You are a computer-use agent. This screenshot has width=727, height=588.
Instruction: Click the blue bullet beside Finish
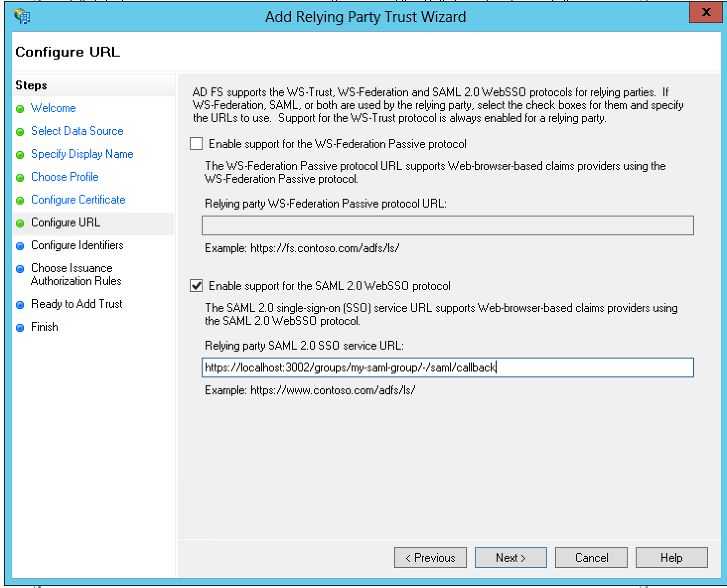pos(20,327)
